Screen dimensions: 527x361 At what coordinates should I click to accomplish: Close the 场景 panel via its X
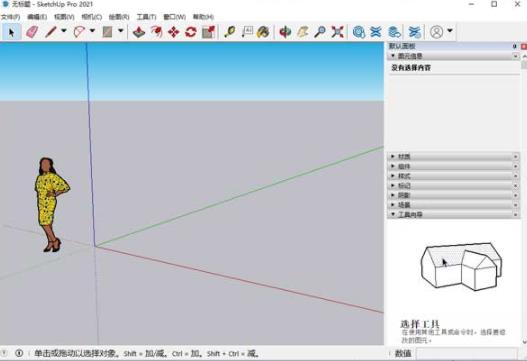tap(516, 205)
